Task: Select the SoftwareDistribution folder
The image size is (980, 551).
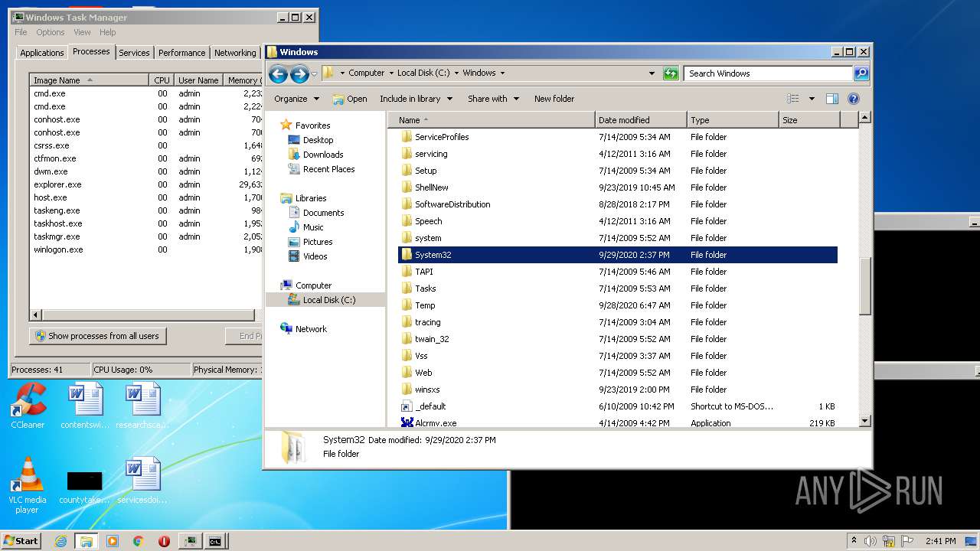Action: pyautogui.click(x=452, y=204)
